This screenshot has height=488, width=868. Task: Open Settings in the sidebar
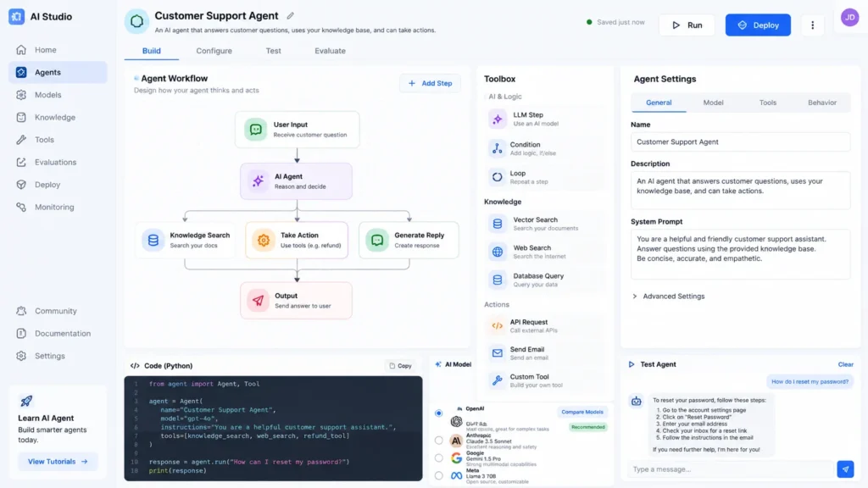58,356
